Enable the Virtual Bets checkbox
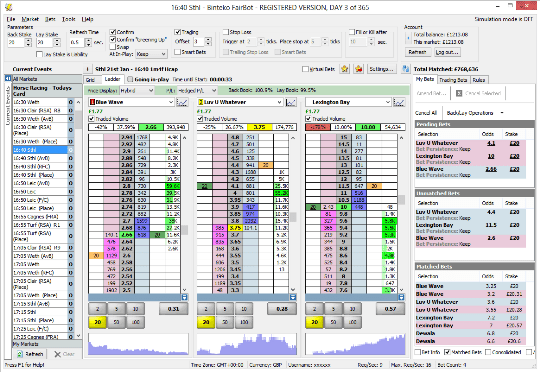Screen dimensions: 540x372 coord(305,69)
